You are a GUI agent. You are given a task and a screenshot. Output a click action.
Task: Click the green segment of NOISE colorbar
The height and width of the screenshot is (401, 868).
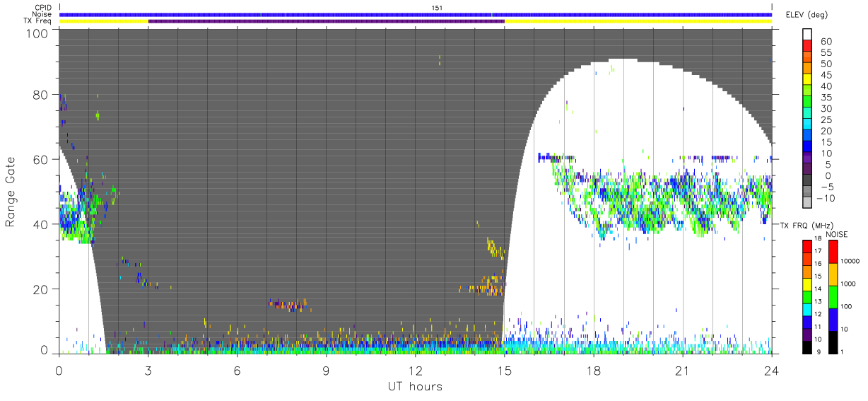click(833, 297)
